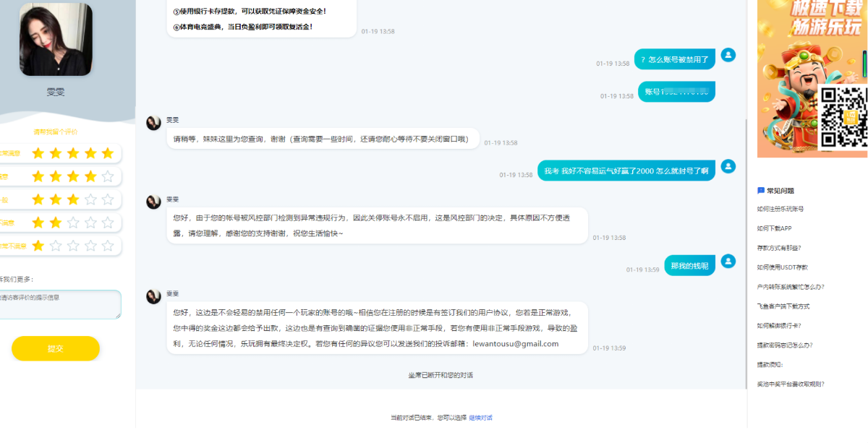Click 继续对话 to continue the conversation
The width and height of the screenshot is (868, 443).
(480, 418)
